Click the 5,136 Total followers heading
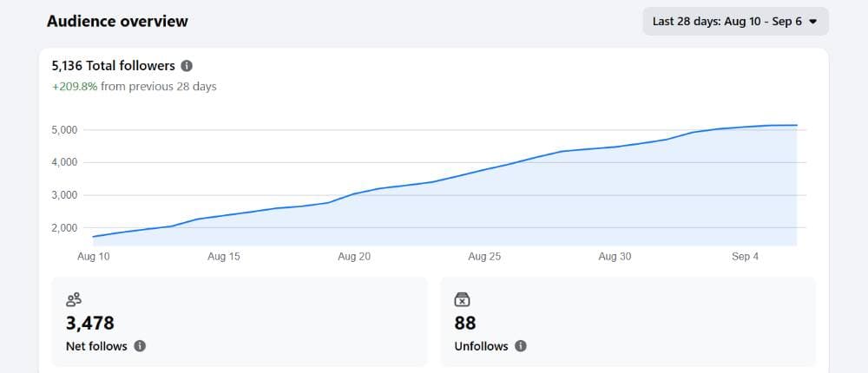868x373 pixels. click(x=114, y=66)
